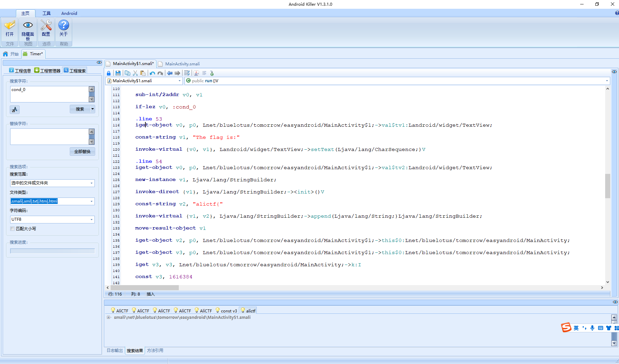Click the 搜索进度 progress bar
Screen dimensions: 619x364
pos(52,251)
